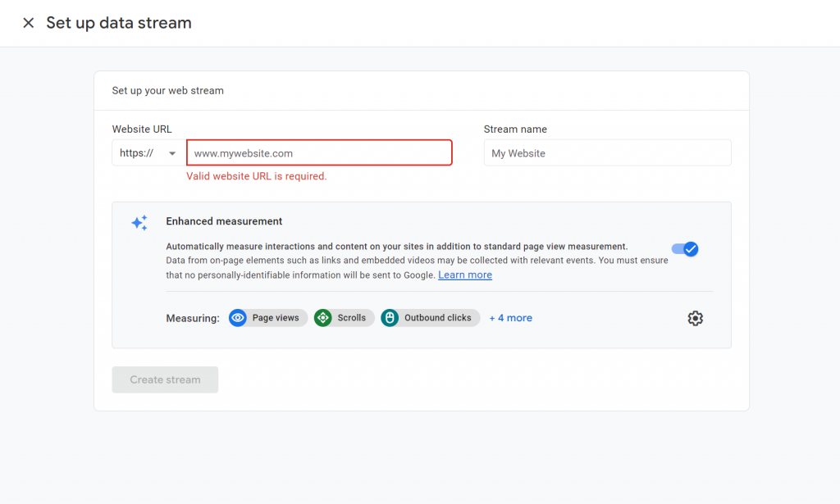Click the globe icon on Outbound clicks chip
The width and height of the screenshot is (840, 504).
pyautogui.click(x=389, y=317)
